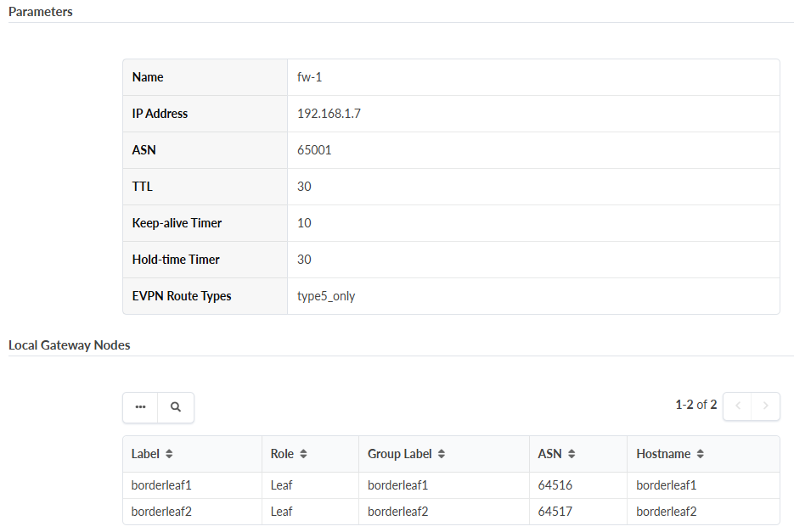Click the 1-2 of 2 pagination text
794x532 pixels.
[696, 405]
